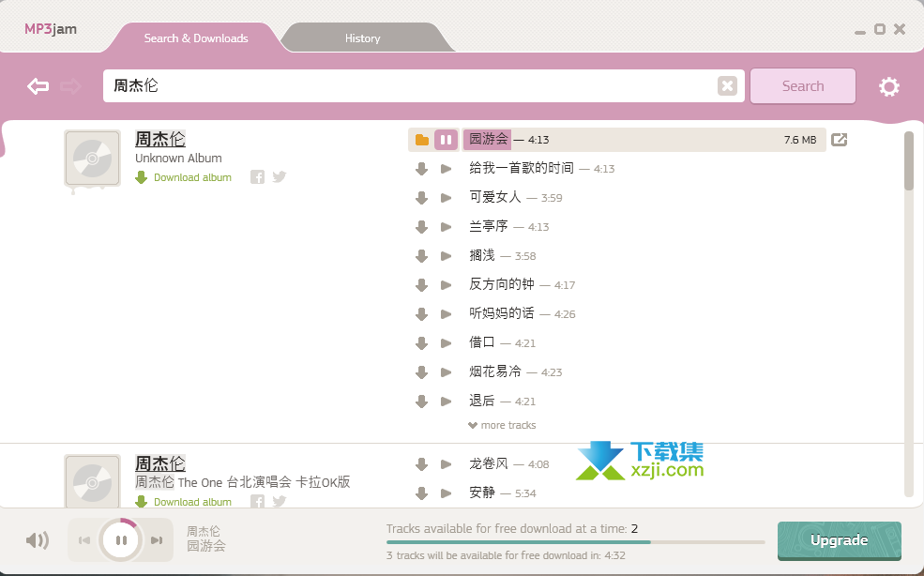The image size is (924, 576).
Task: Download the track 兰亭序
Action: tap(421, 227)
